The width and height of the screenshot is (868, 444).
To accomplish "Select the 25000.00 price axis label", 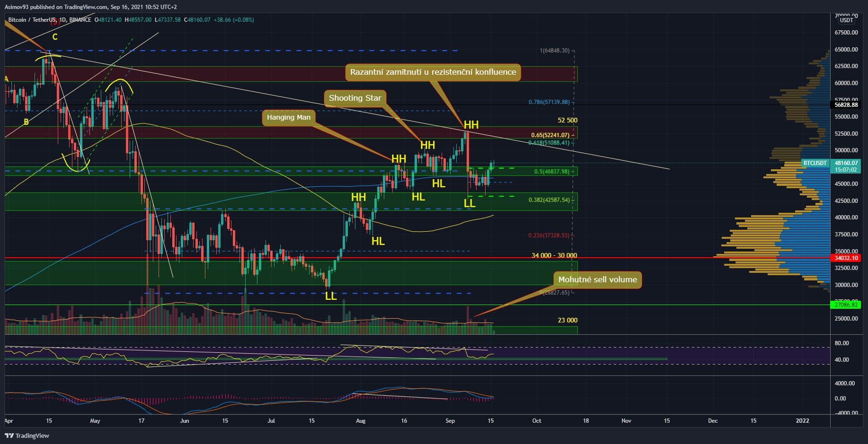I will coord(846,319).
